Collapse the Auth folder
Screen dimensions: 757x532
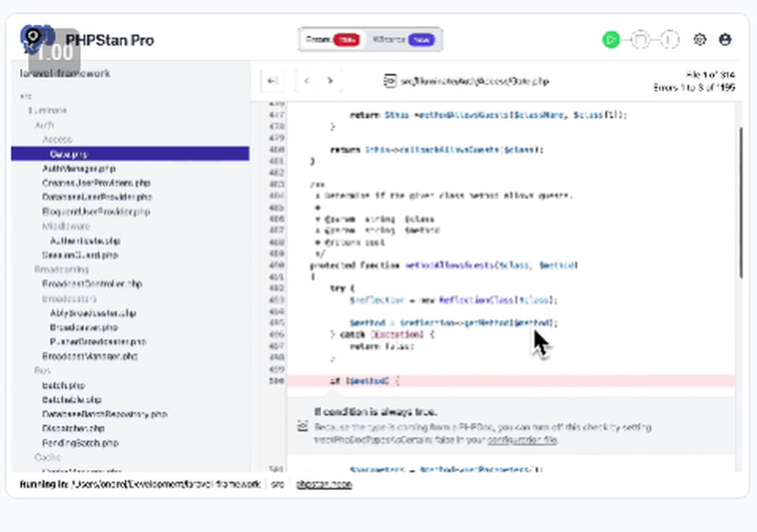(44, 125)
